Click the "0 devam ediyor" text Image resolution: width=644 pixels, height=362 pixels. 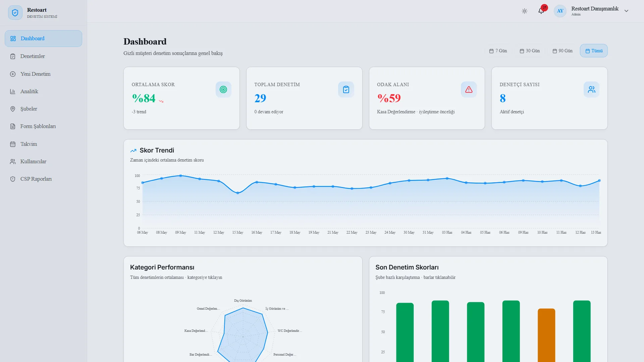click(x=269, y=112)
